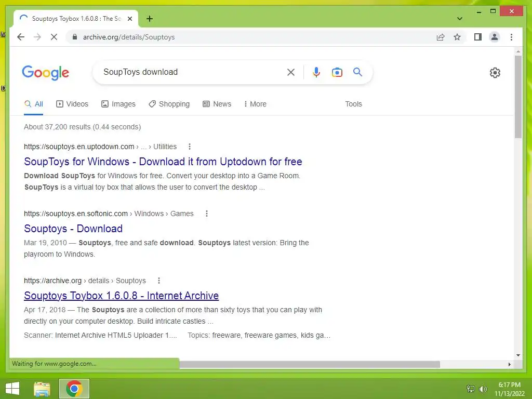Open Souptoys Toybox 1.6.0.8 Internet Archive link
The height and width of the screenshot is (399, 532).
121,296
